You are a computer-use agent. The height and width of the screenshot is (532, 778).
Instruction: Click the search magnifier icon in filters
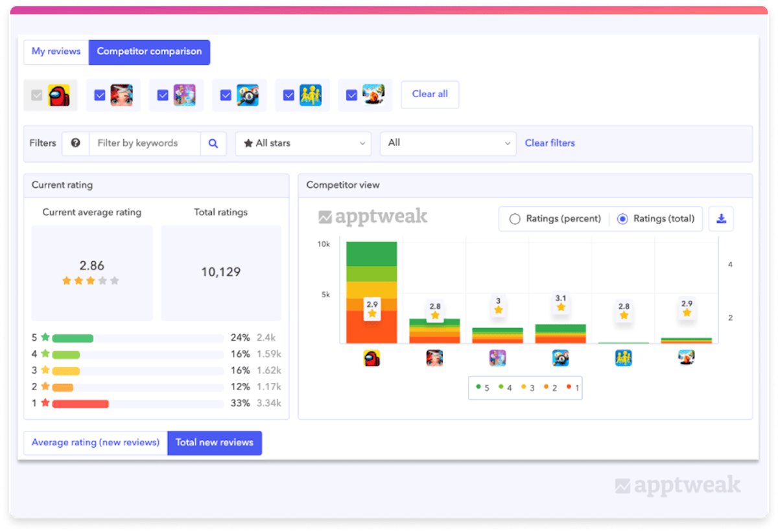[213, 143]
